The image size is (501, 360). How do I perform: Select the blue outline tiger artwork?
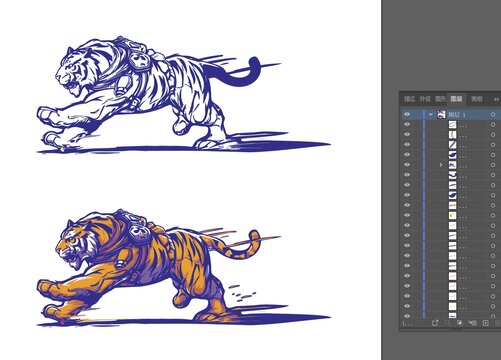pos(183,95)
